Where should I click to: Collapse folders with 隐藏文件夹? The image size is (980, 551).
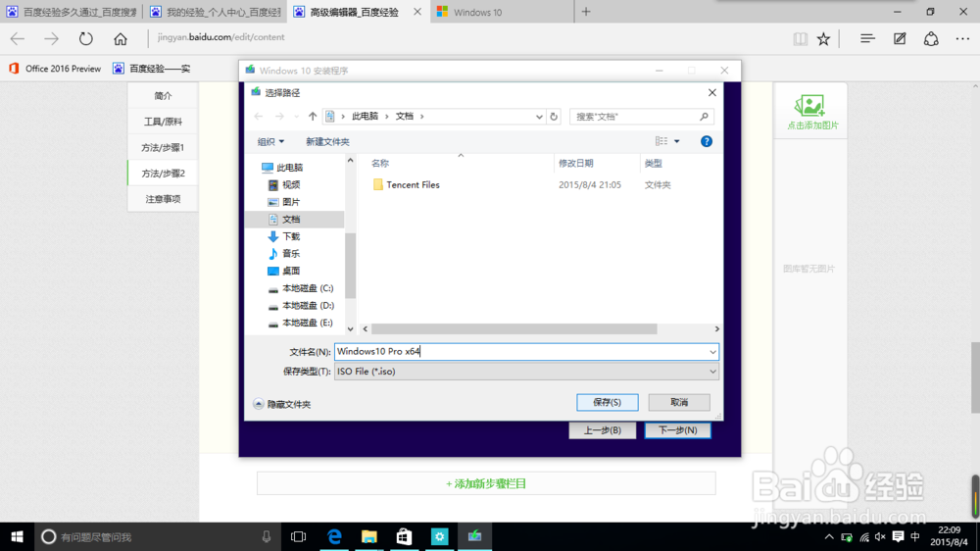pos(282,404)
